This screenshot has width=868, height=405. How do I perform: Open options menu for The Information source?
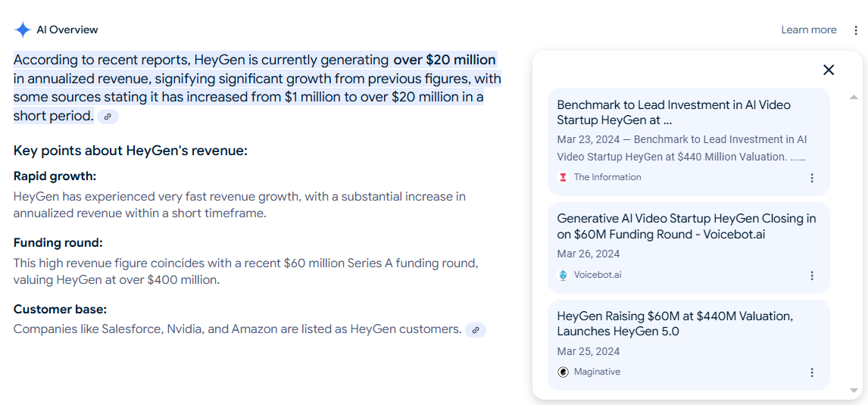[x=812, y=178]
